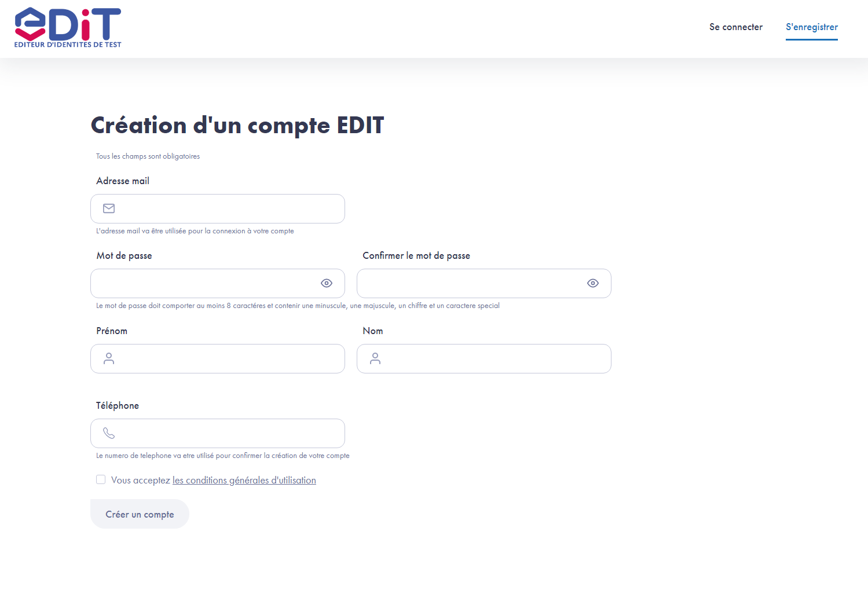
Task: Reveal Confirmer le mot de passe via eye icon
Action: pos(592,283)
